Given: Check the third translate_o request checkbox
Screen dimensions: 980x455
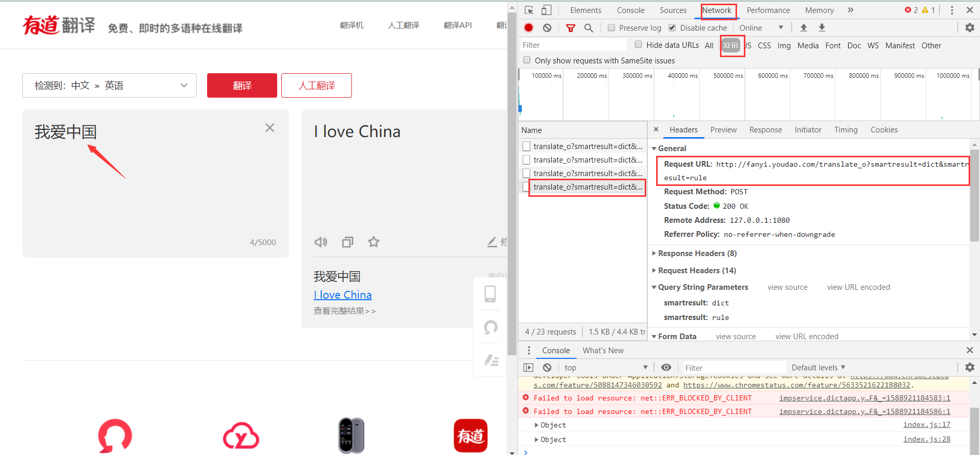Looking at the screenshot, I should click(x=526, y=173).
